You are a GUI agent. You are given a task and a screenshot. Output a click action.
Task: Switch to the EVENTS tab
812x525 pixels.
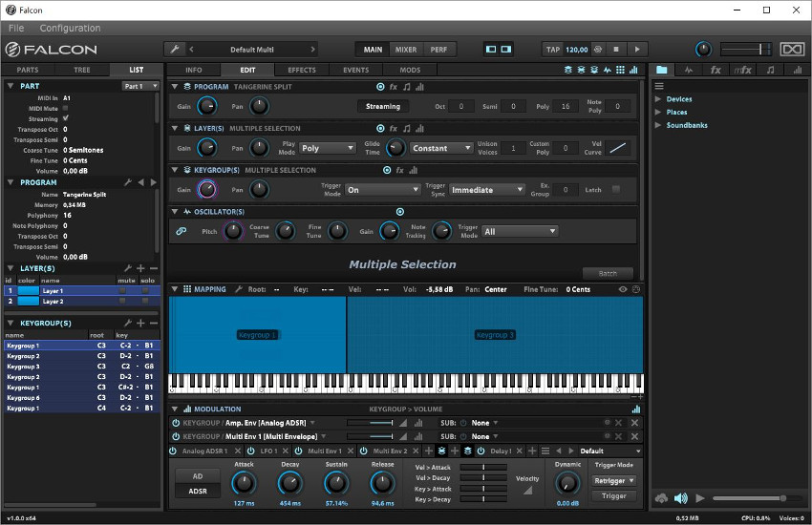point(355,70)
